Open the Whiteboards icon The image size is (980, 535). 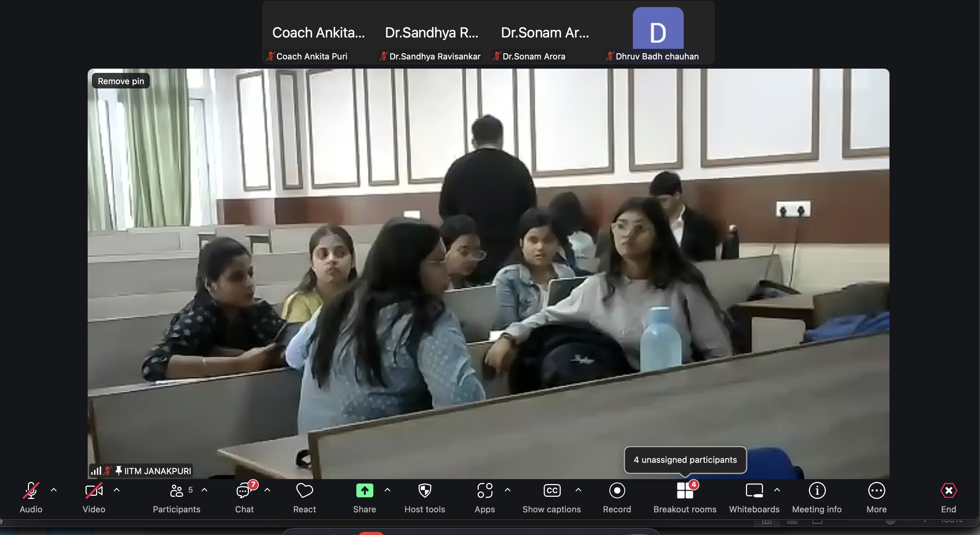(x=754, y=491)
